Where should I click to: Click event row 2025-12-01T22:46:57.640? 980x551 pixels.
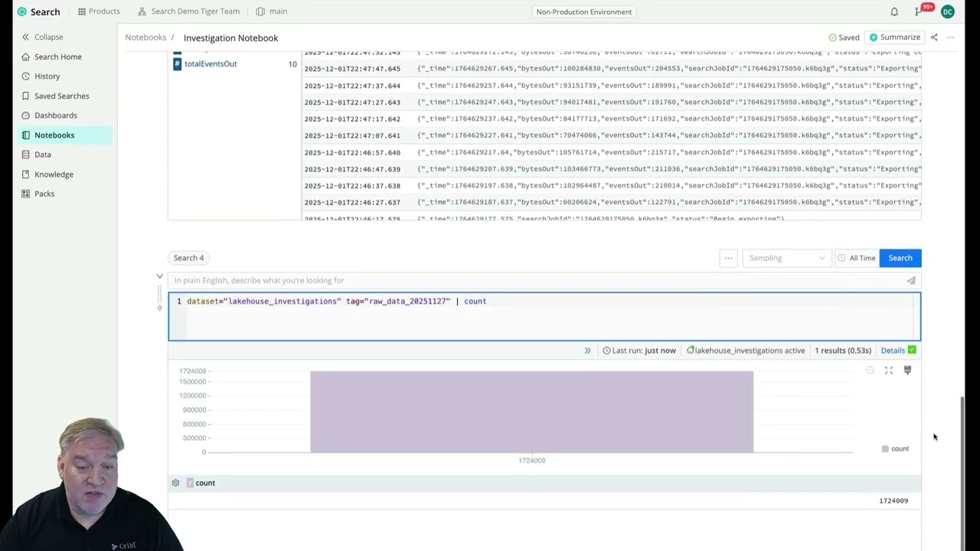tap(612, 152)
